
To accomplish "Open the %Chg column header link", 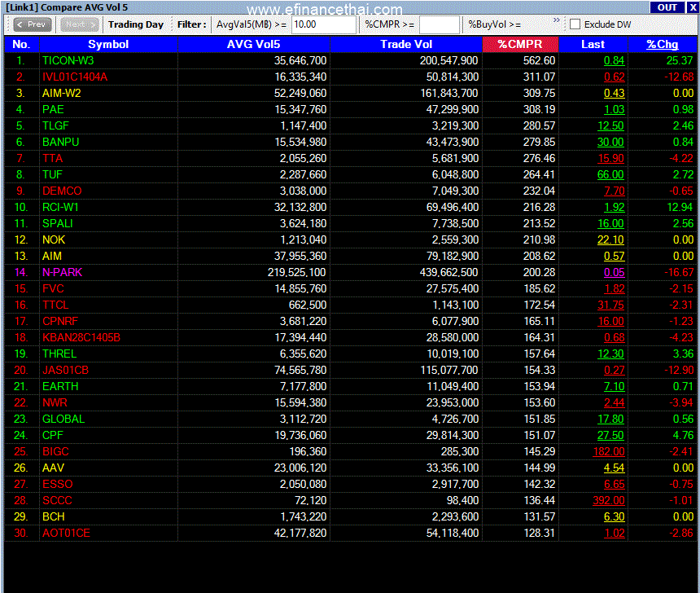I will (x=662, y=44).
